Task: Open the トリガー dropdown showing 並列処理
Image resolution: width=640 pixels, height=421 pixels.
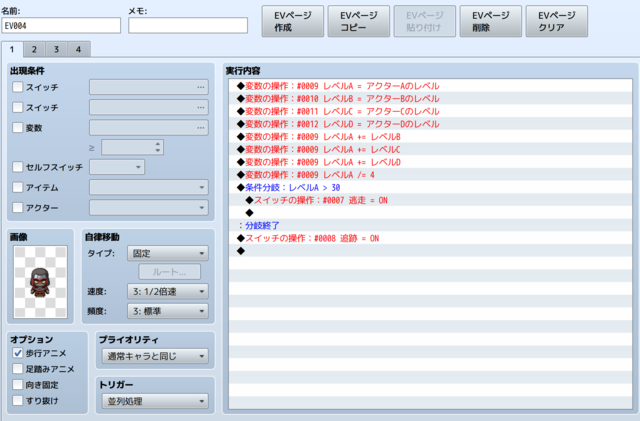Action: 154,401
